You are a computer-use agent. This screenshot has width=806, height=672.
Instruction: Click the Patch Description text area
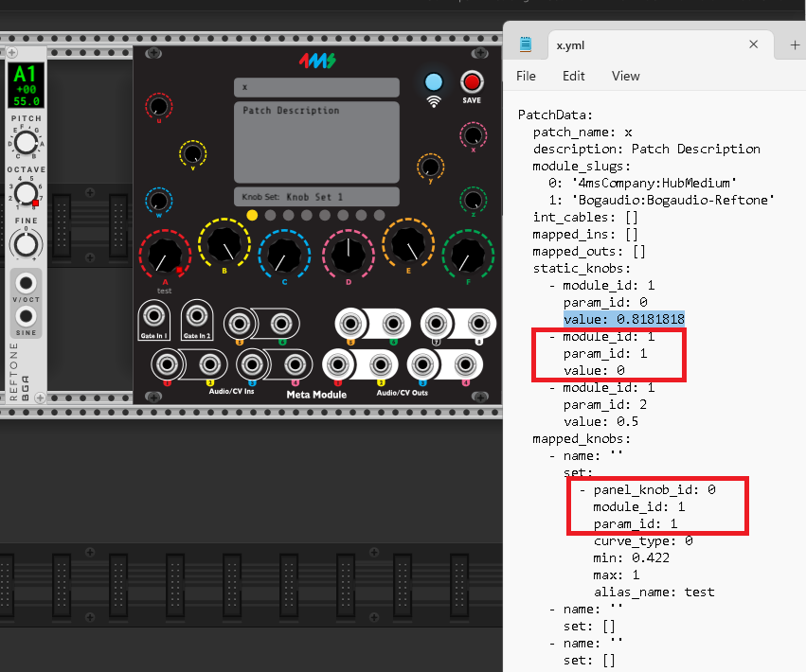(x=315, y=142)
